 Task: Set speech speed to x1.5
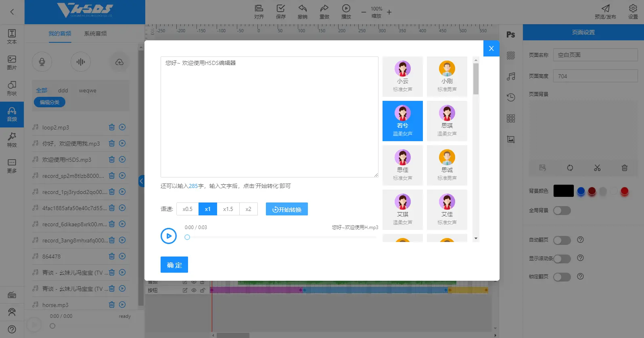coord(228,209)
